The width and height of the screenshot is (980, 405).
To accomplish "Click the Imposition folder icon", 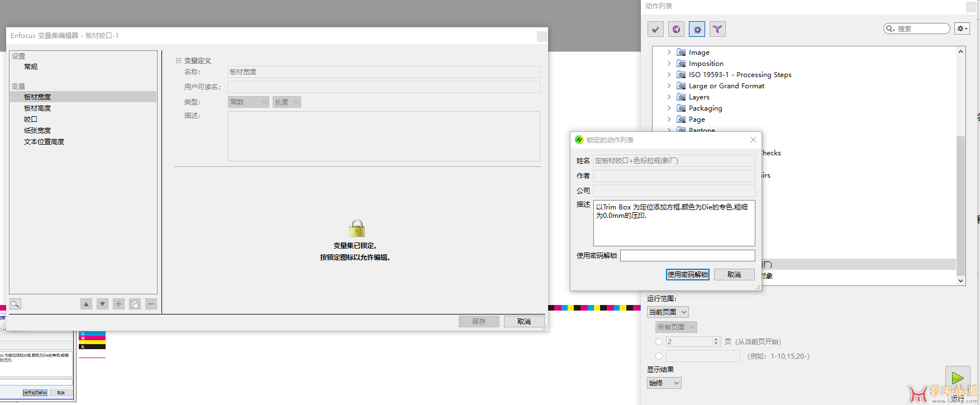I will click(681, 63).
